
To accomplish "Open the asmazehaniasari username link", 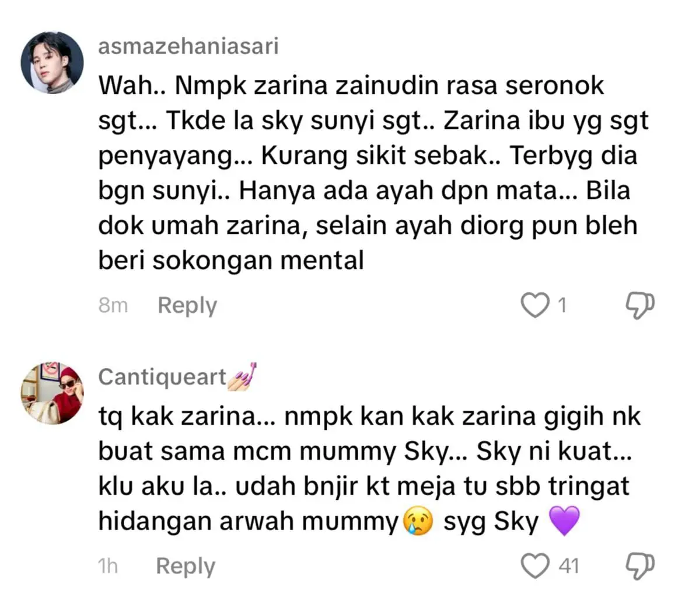I will 188,47.
